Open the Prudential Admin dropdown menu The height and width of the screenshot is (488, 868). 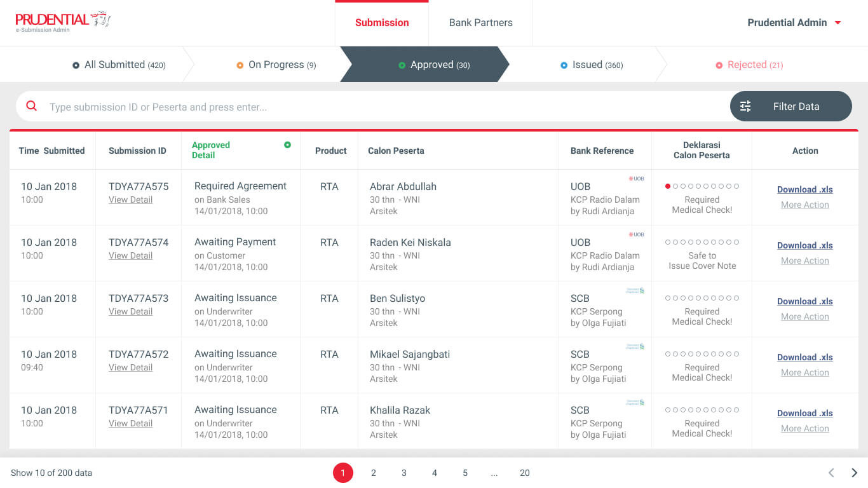[794, 23]
